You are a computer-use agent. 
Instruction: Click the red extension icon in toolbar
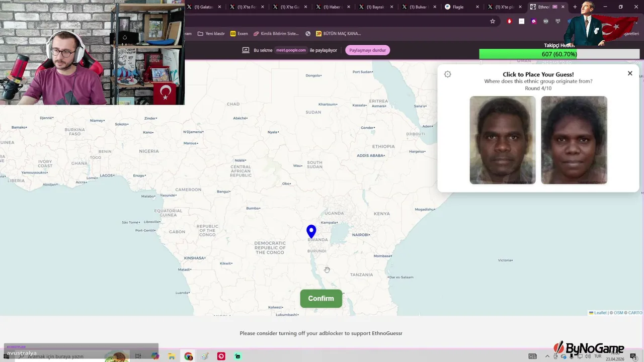[x=509, y=21]
